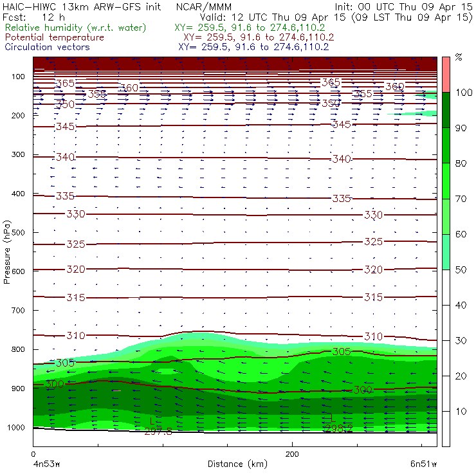
Task: Click the '800' pressure axis tick label
Action: (18, 349)
